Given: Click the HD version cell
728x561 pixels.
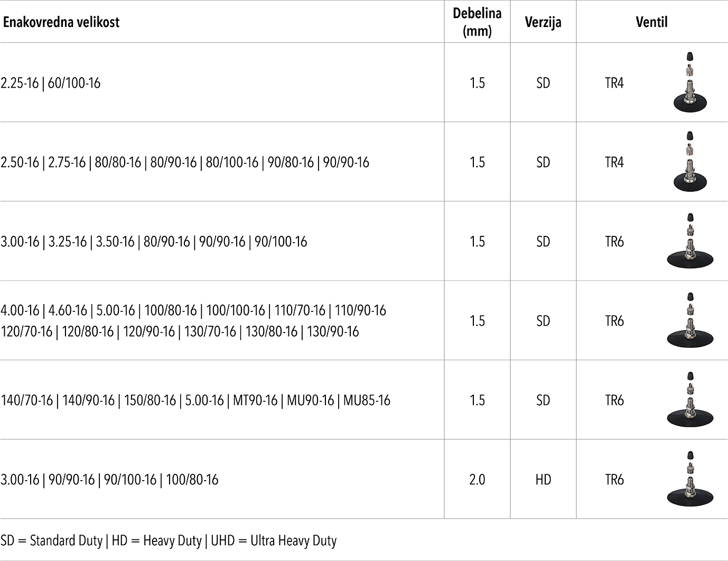Looking at the screenshot, I should [x=543, y=480].
